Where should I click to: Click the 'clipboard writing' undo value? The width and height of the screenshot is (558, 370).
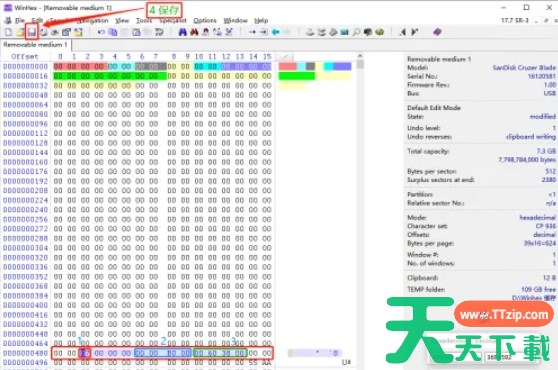531,137
